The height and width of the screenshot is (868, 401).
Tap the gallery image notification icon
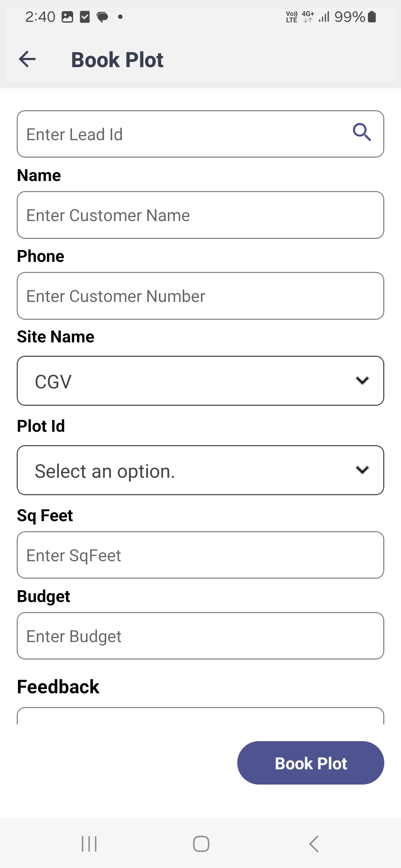[x=67, y=17]
